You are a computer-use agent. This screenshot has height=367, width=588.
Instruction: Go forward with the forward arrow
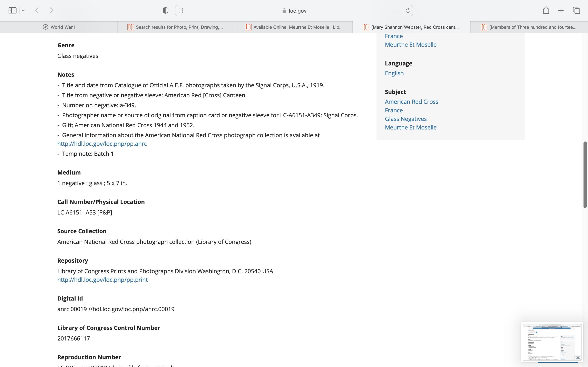tap(51, 10)
